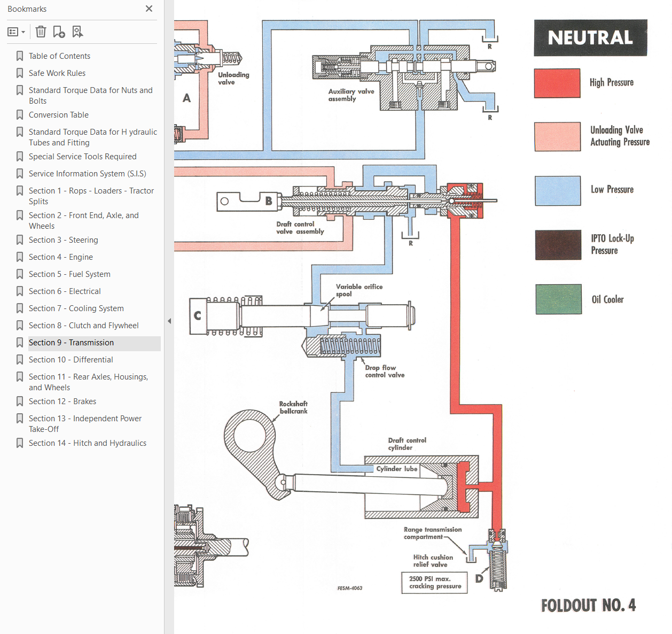Select highlighted Section 9 - Transmission bookmark
The height and width of the screenshot is (634, 672).
(71, 343)
